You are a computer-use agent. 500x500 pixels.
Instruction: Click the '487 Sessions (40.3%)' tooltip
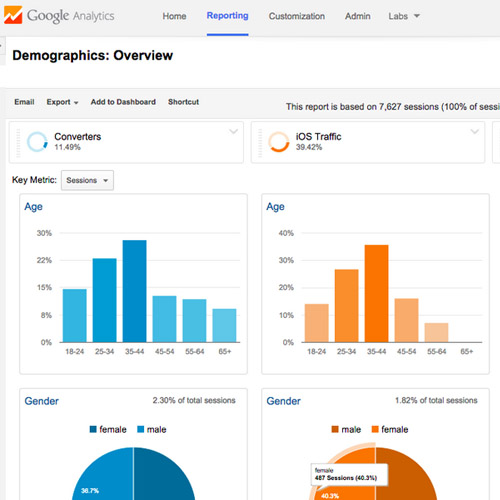click(349, 474)
